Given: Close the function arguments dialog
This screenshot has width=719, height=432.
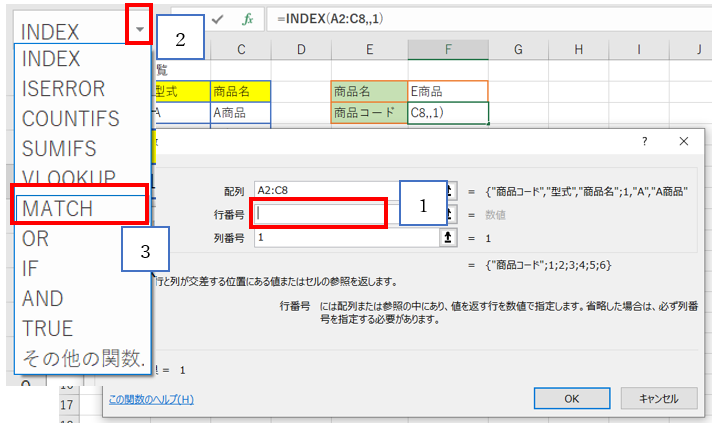Looking at the screenshot, I should click(684, 142).
